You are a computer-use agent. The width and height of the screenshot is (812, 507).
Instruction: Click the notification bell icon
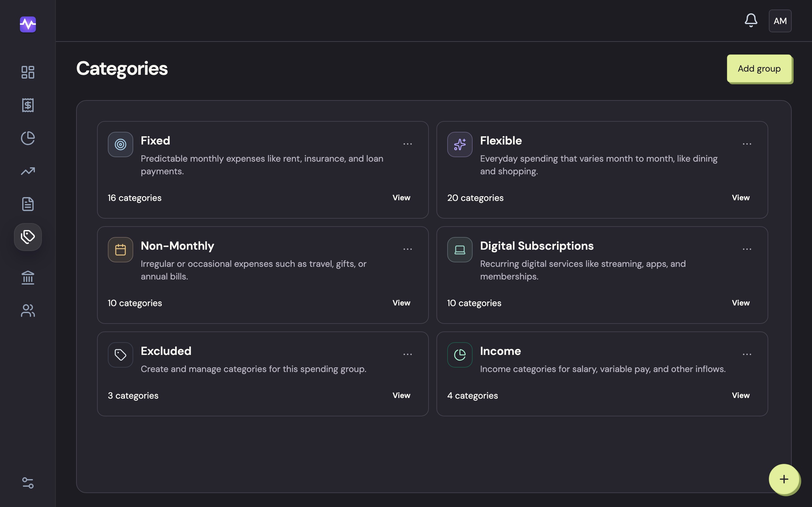[x=751, y=21]
